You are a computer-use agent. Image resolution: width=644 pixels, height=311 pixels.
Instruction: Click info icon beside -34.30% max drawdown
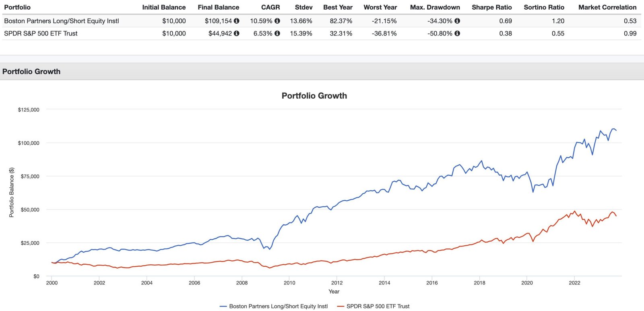pyautogui.click(x=457, y=21)
